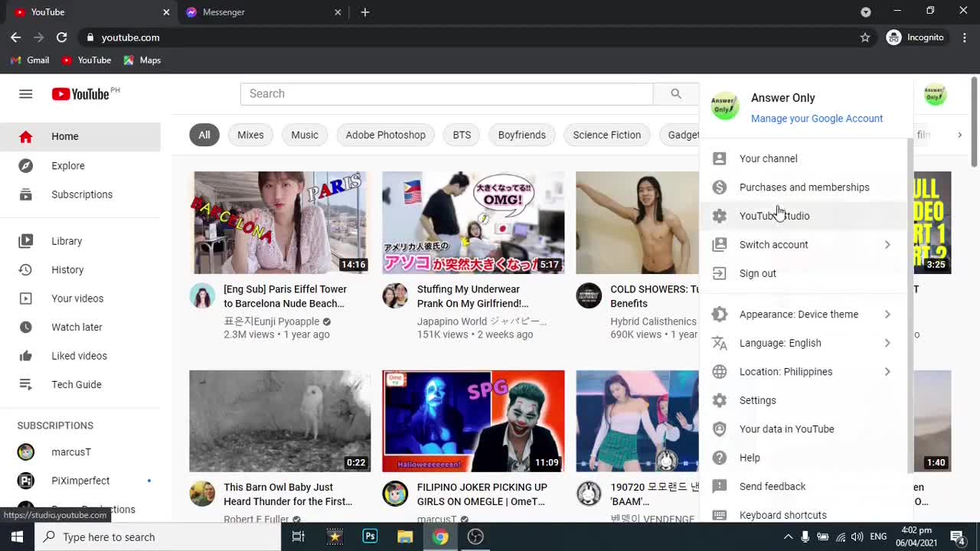Open the Home sidebar item

point(80,136)
